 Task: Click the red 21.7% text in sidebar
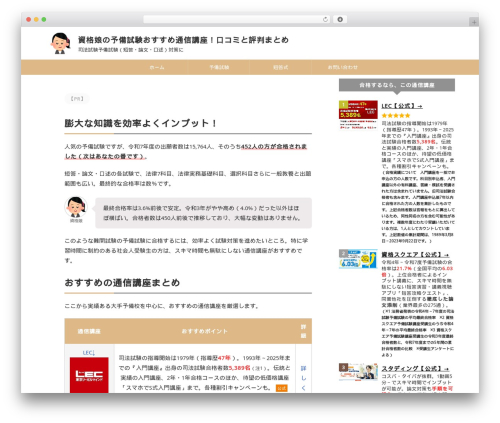(404, 268)
